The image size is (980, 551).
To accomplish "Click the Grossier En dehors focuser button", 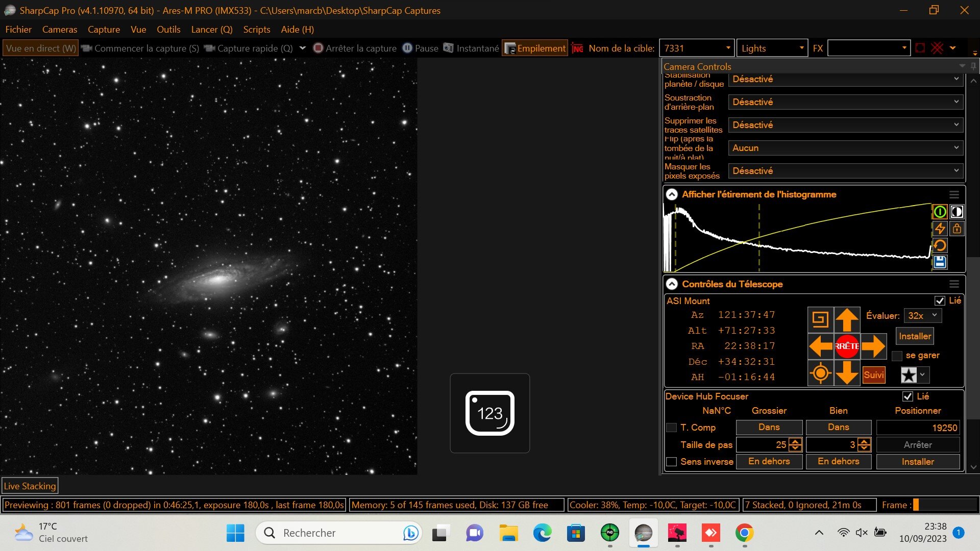I will [769, 461].
